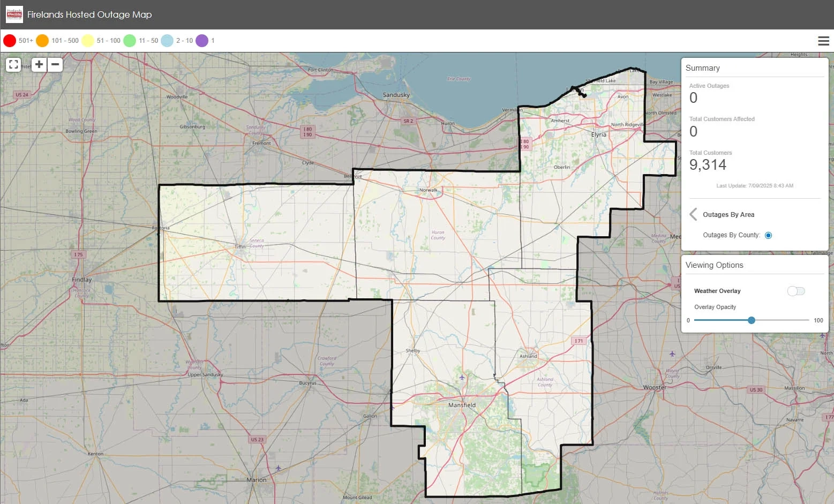Click the Mansfield area on the map
Screen dimensions: 834x504
click(x=462, y=404)
